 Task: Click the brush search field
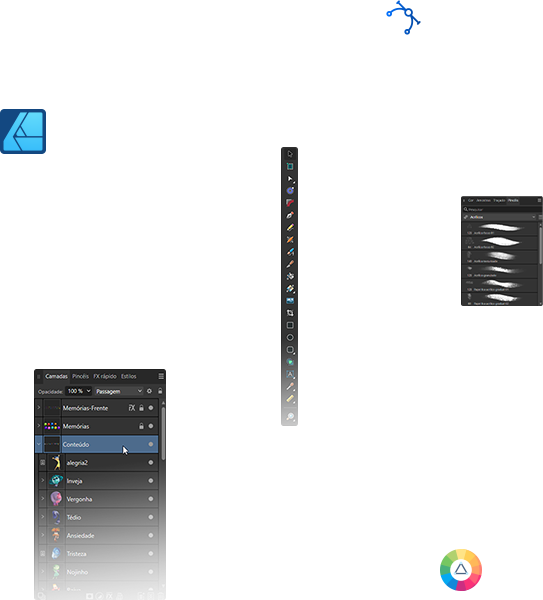pos(501,209)
